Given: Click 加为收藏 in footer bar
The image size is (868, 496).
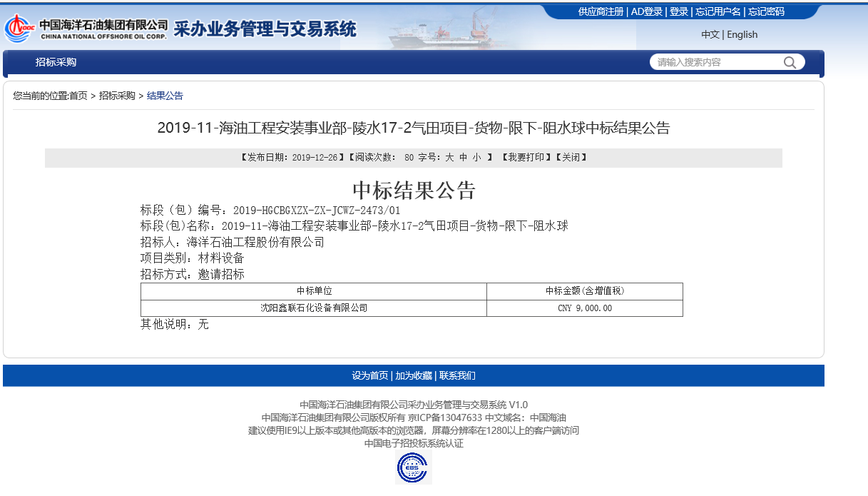Looking at the screenshot, I should (414, 375).
